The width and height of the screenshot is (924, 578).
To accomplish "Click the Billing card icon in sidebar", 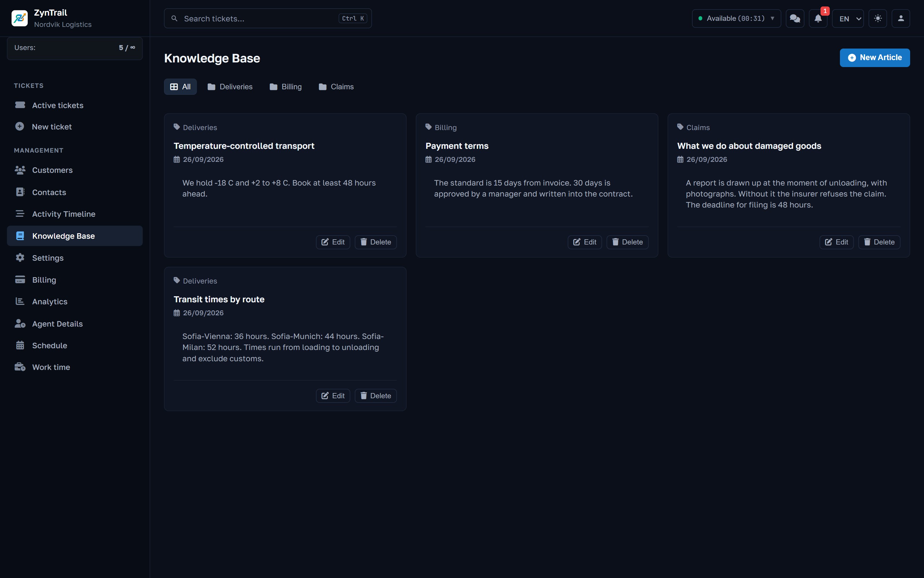I will 20,279.
